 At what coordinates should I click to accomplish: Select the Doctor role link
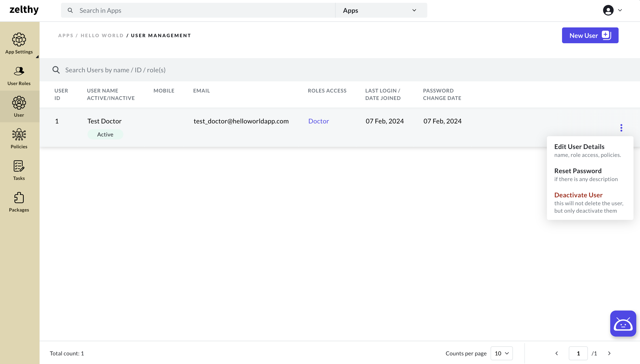click(x=318, y=121)
